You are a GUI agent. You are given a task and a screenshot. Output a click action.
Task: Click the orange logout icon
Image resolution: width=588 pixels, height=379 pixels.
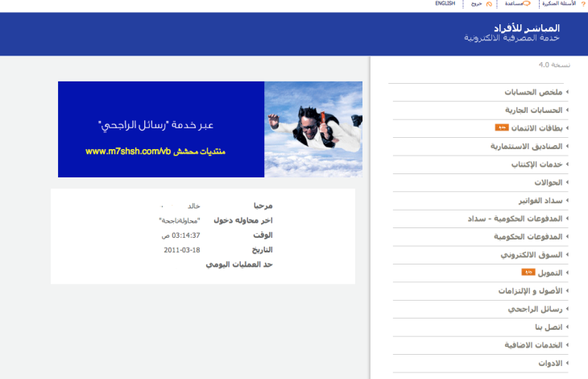[x=489, y=4]
